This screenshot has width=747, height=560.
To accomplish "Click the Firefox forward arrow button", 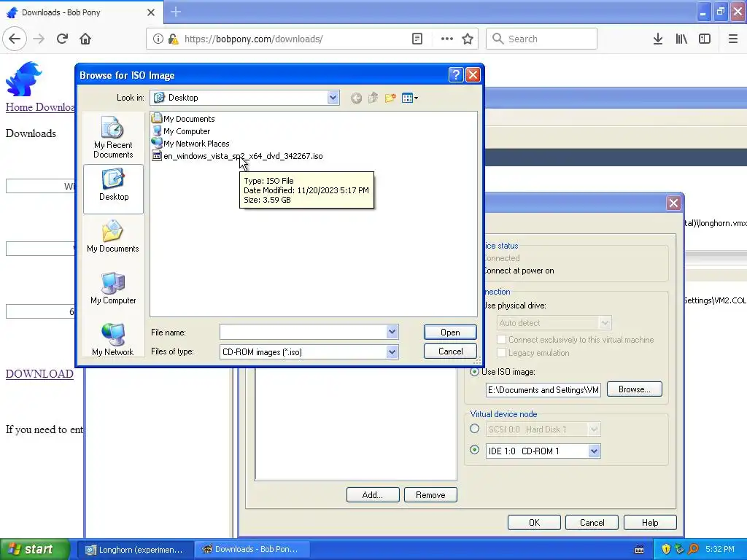I will coord(39,39).
